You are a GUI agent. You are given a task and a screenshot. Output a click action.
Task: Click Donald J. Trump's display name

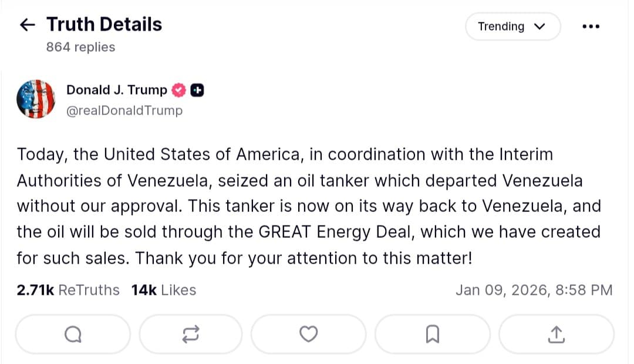click(x=115, y=90)
